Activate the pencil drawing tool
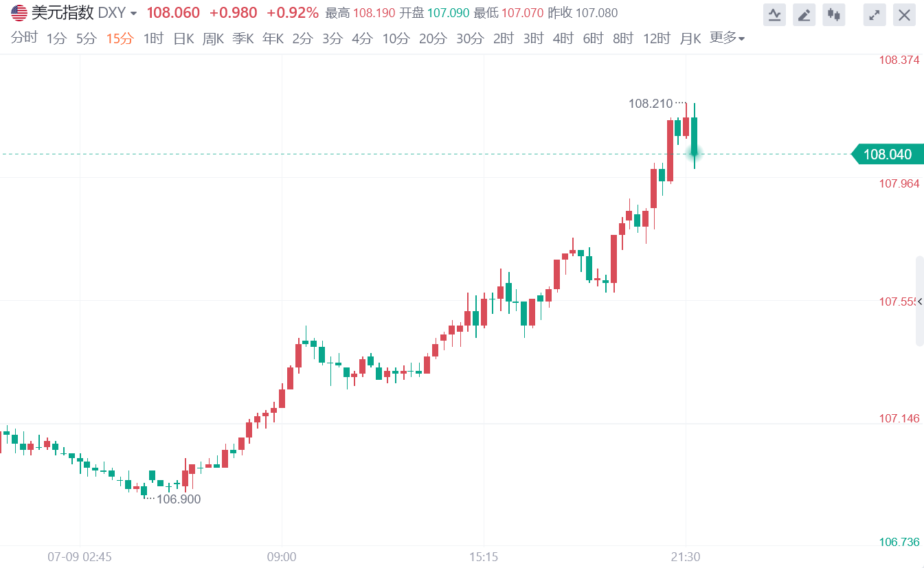The image size is (924, 568). point(804,15)
